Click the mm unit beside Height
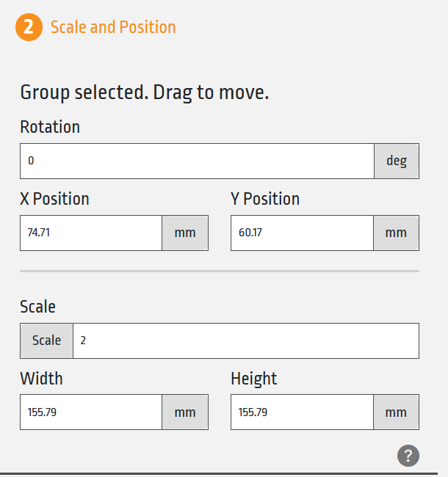 click(396, 412)
